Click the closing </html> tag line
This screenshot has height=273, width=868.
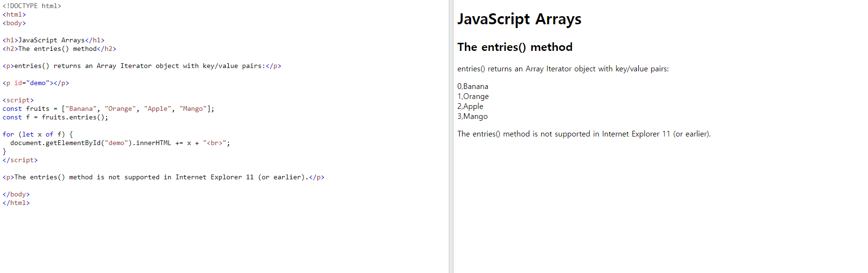pos(16,203)
